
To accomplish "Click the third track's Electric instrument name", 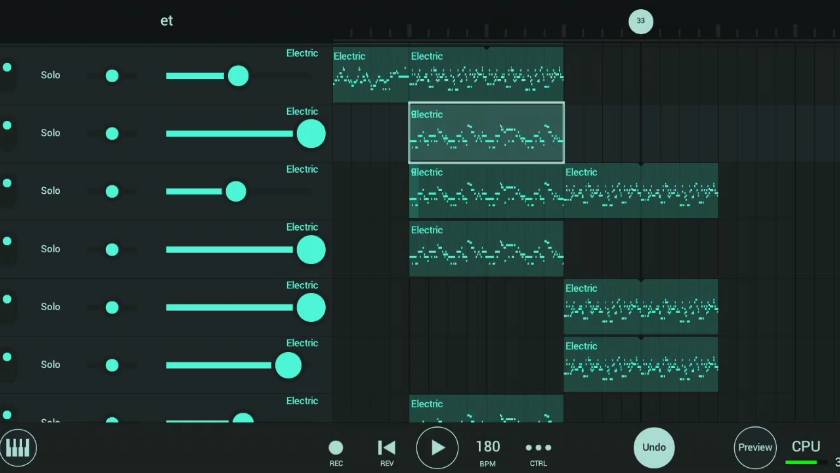I will pyautogui.click(x=302, y=169).
